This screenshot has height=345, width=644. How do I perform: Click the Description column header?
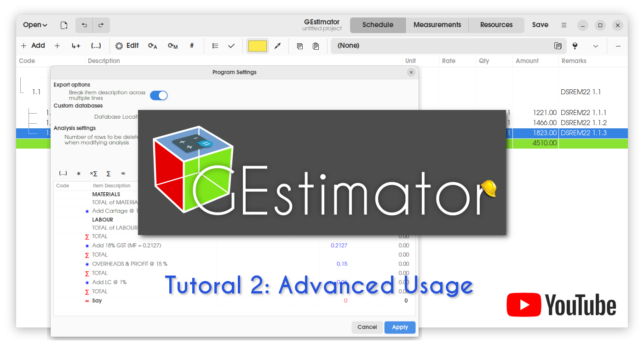tap(244, 61)
